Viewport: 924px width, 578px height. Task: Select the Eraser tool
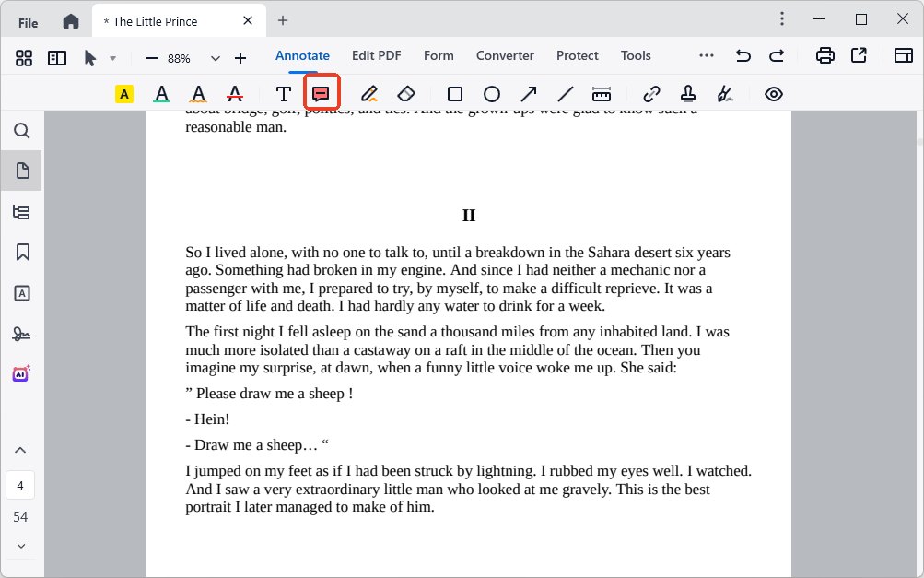click(406, 93)
